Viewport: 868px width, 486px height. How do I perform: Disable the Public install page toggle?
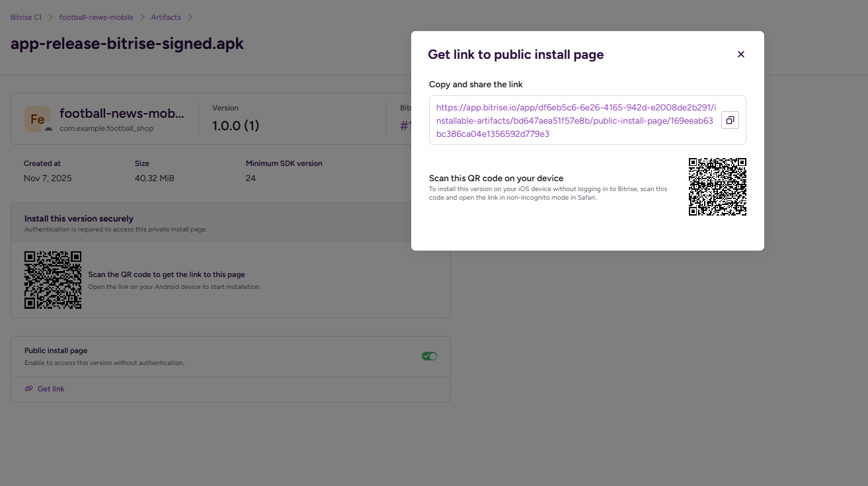pyautogui.click(x=429, y=356)
